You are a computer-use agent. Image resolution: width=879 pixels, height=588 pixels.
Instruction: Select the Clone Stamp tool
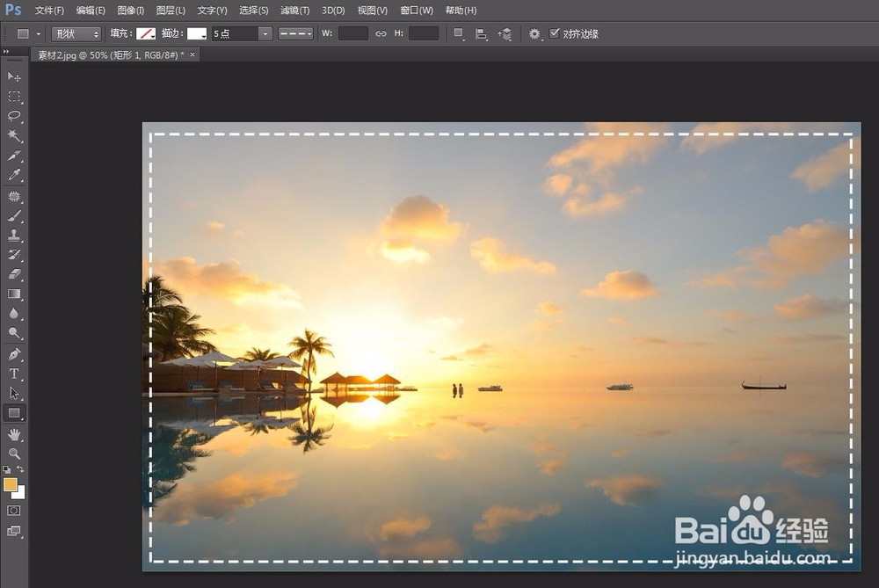pos(14,236)
